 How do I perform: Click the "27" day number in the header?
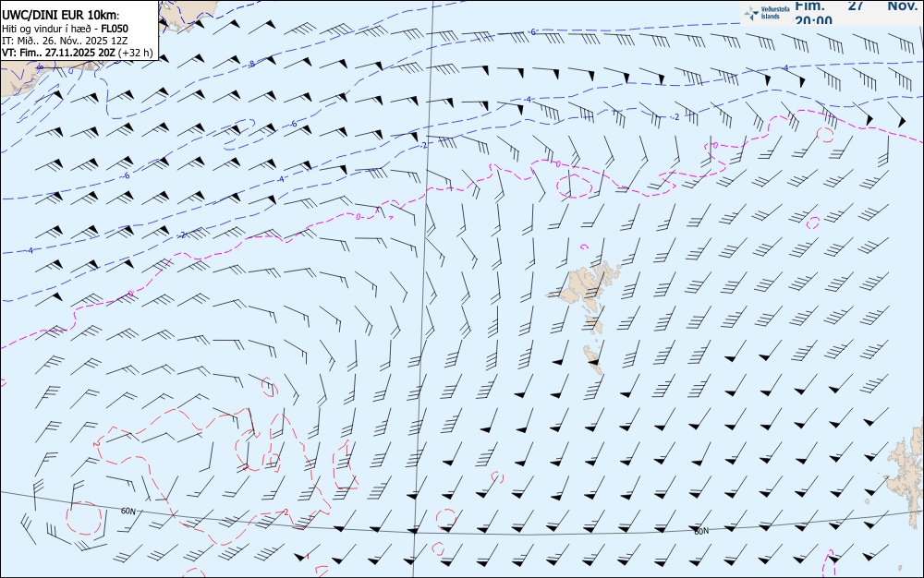click(x=856, y=6)
